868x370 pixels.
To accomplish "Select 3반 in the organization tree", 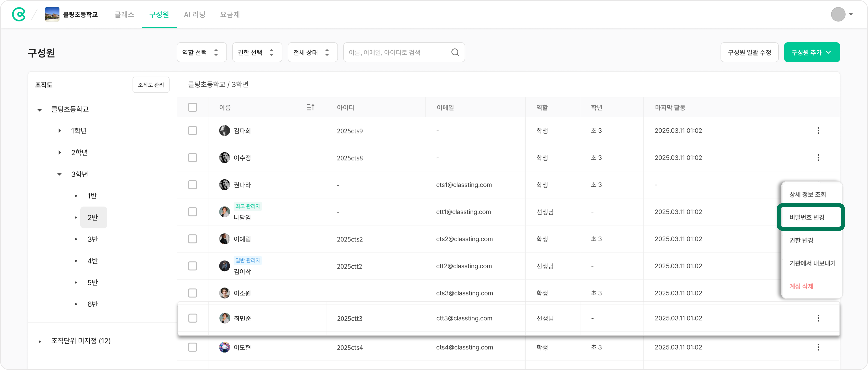I will coord(92,239).
